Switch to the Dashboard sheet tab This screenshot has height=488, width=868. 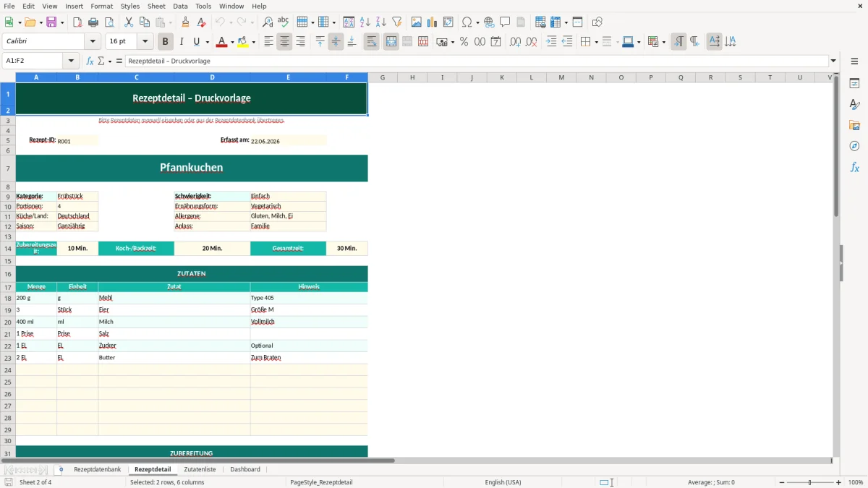pos(245,469)
